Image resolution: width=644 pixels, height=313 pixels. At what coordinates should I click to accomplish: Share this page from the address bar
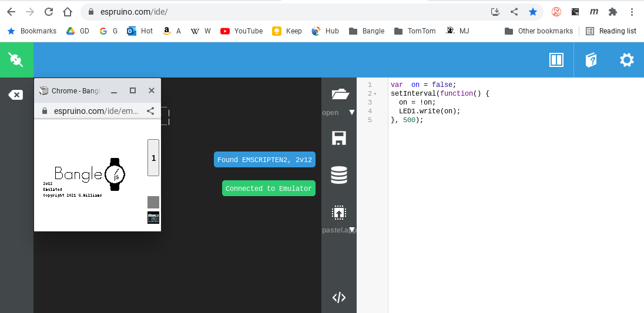point(514,12)
